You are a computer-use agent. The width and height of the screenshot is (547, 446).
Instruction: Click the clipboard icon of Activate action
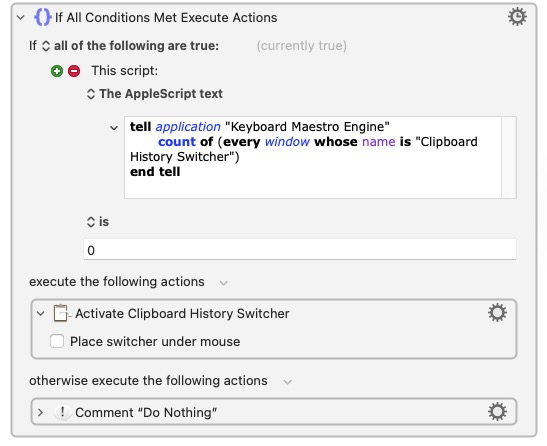click(x=61, y=313)
